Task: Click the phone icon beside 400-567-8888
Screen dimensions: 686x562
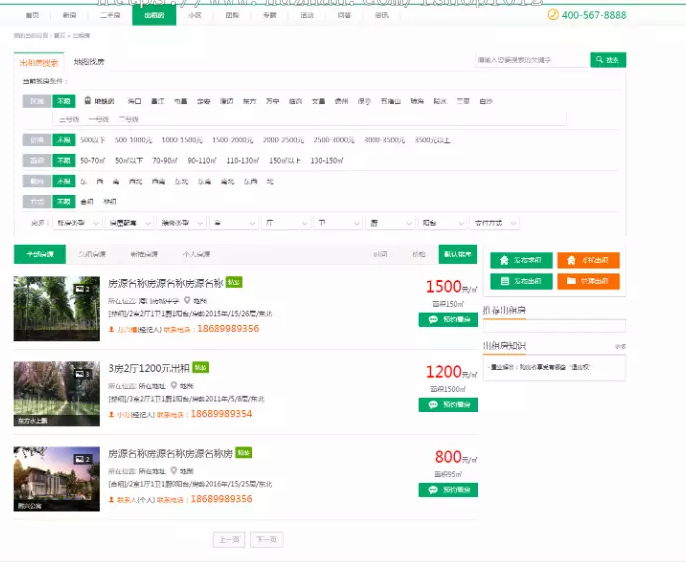Action: tap(553, 15)
